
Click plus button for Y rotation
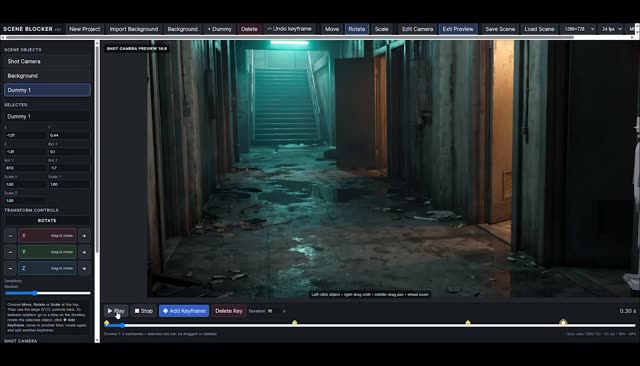point(84,252)
